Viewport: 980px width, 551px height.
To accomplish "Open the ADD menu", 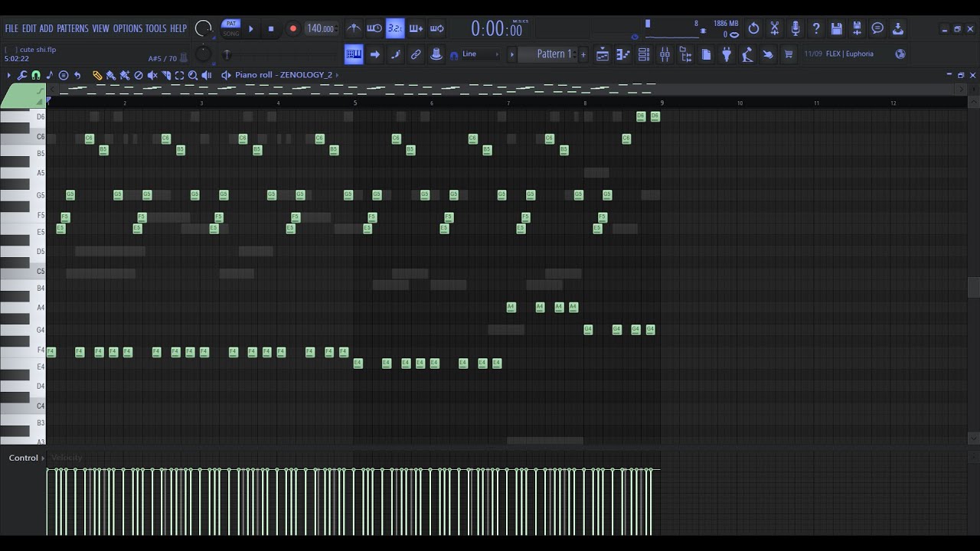I will coord(47,28).
